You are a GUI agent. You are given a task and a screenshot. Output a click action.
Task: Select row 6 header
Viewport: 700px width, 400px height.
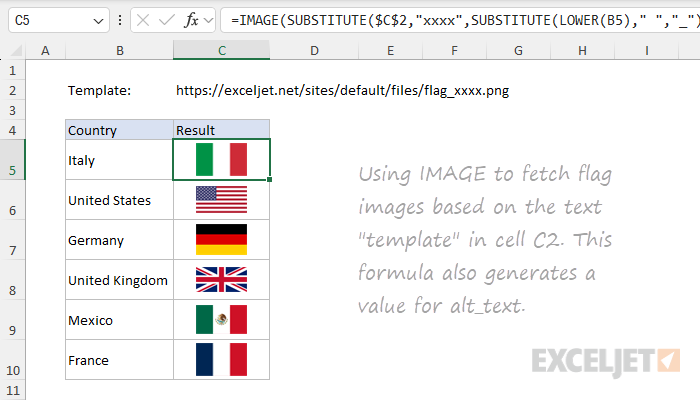click(x=12, y=200)
